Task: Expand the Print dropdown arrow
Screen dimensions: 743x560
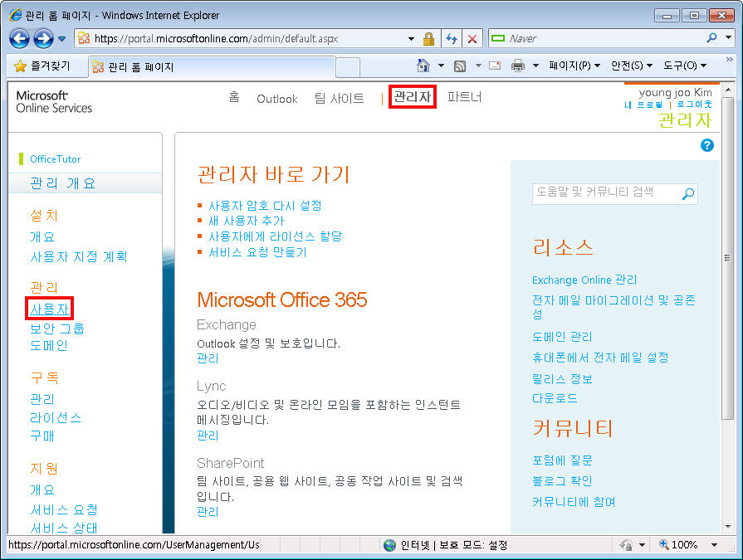Action: (535, 66)
